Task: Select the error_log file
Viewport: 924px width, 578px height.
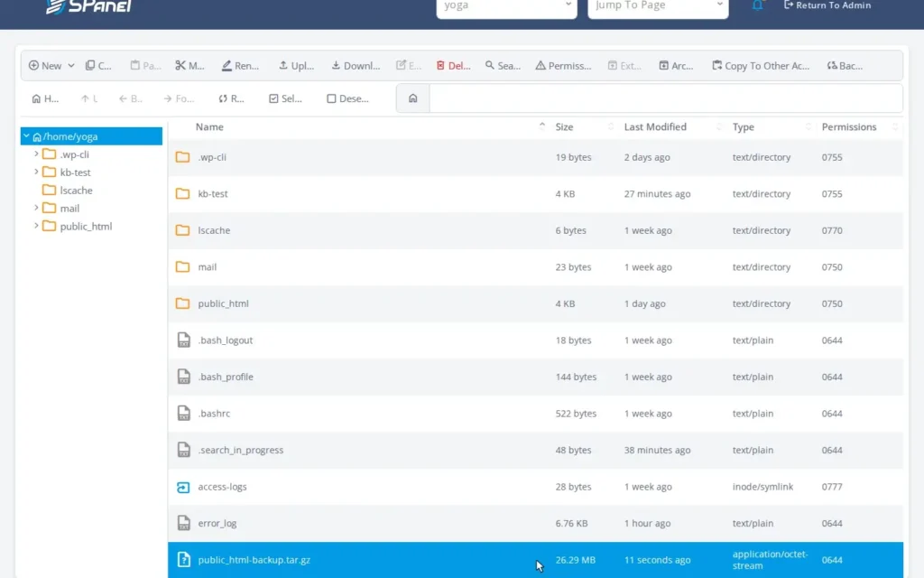Action: click(535, 523)
